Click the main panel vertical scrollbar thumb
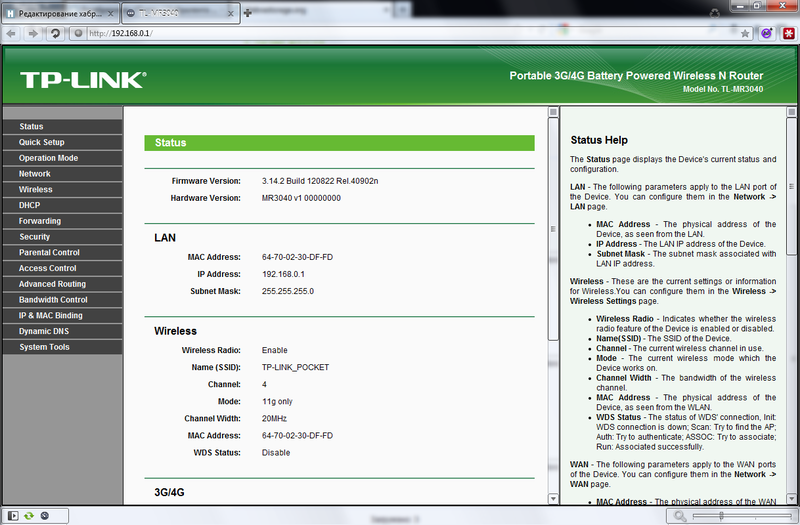 click(x=553, y=229)
